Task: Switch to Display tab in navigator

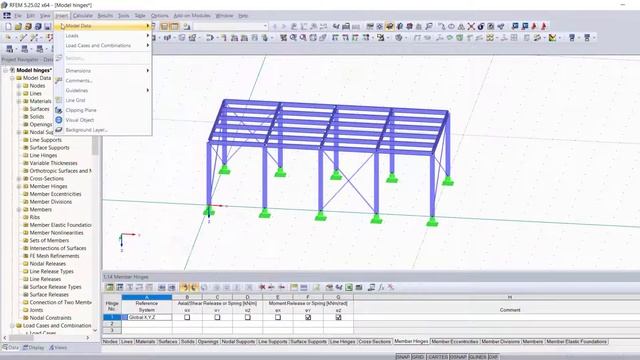Action: (33, 348)
